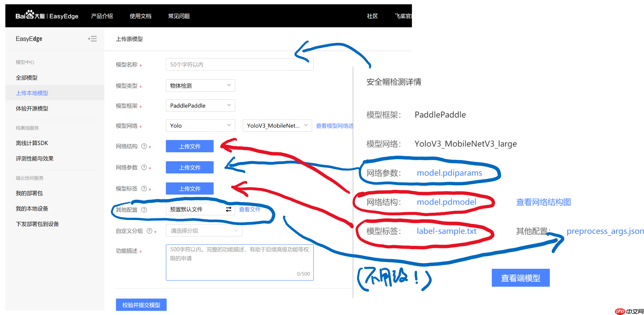The width and height of the screenshot is (644, 315).
Task: Open 社区 in the top navigation
Action: tap(372, 16)
